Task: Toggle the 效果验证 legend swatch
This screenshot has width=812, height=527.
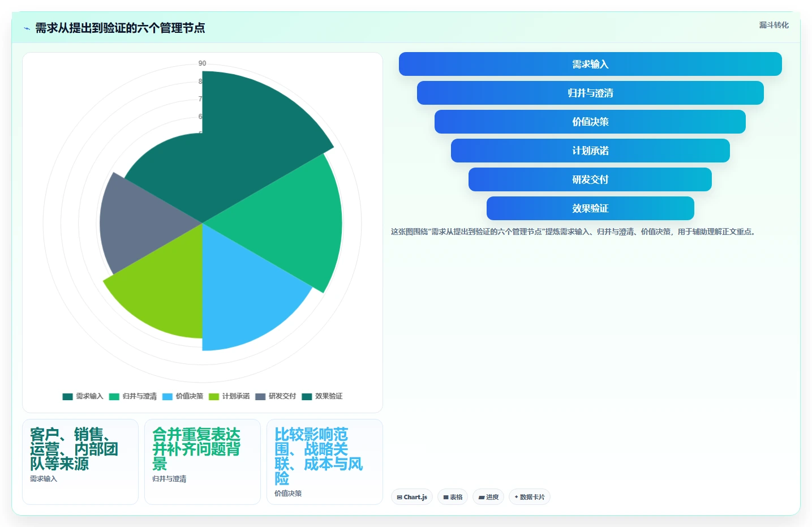Action: (x=307, y=396)
